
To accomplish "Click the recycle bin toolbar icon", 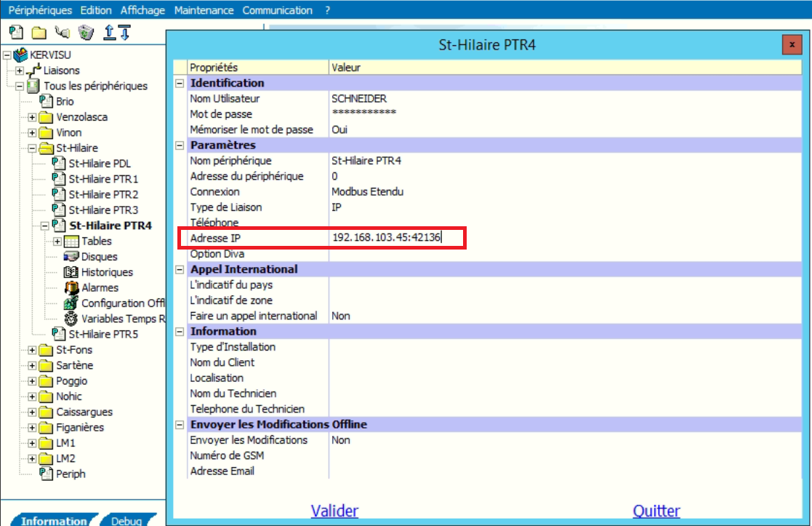I will click(85, 32).
